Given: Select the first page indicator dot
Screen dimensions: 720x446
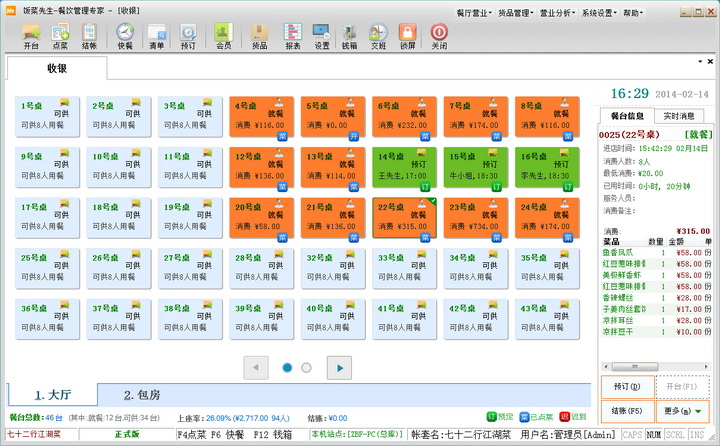Looking at the screenshot, I should 287,368.
